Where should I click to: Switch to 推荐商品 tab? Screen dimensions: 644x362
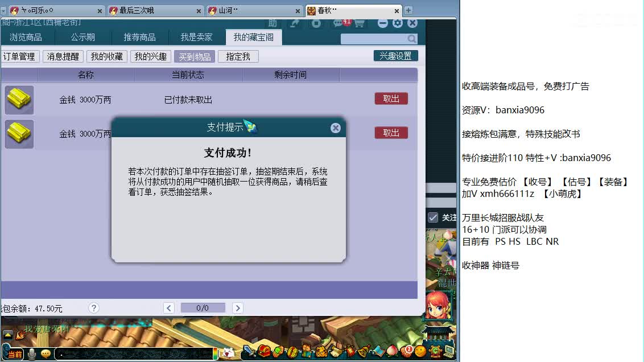pyautogui.click(x=139, y=38)
